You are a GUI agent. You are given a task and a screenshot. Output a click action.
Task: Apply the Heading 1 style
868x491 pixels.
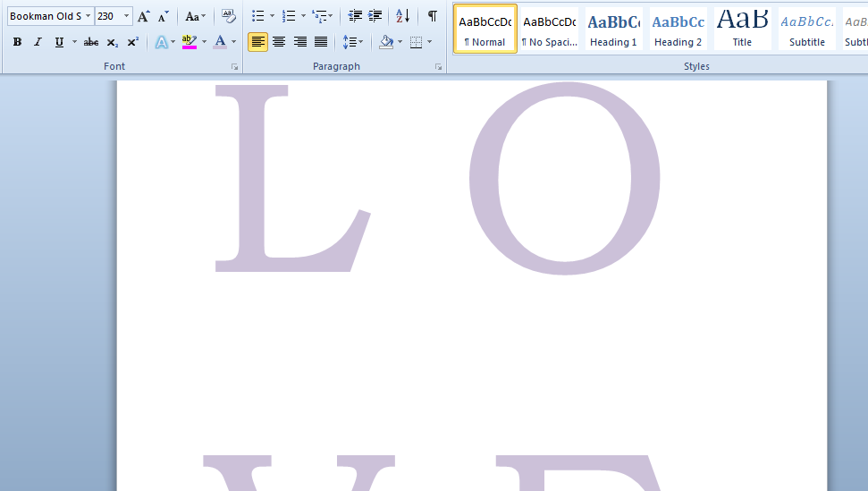click(x=613, y=30)
